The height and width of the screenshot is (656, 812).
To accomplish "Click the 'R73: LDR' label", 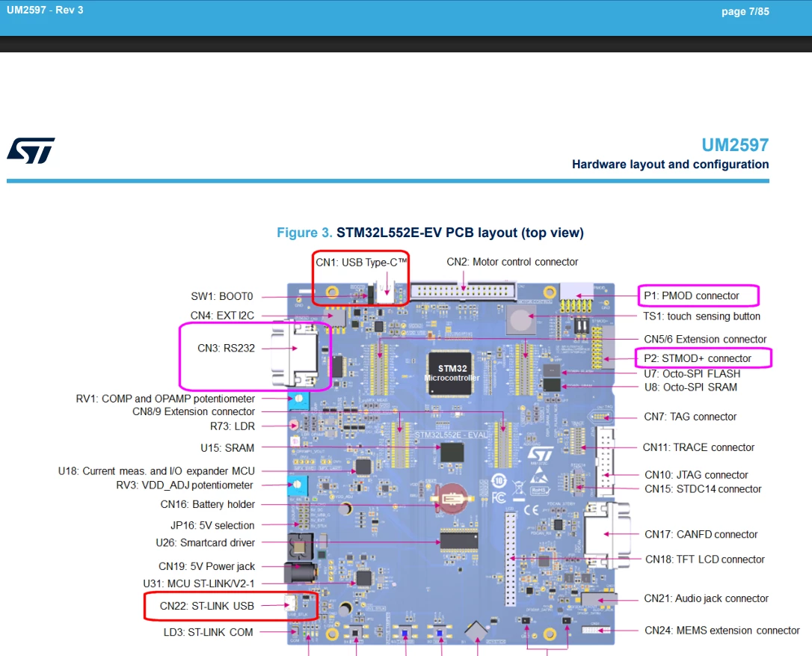I will pos(232,426).
